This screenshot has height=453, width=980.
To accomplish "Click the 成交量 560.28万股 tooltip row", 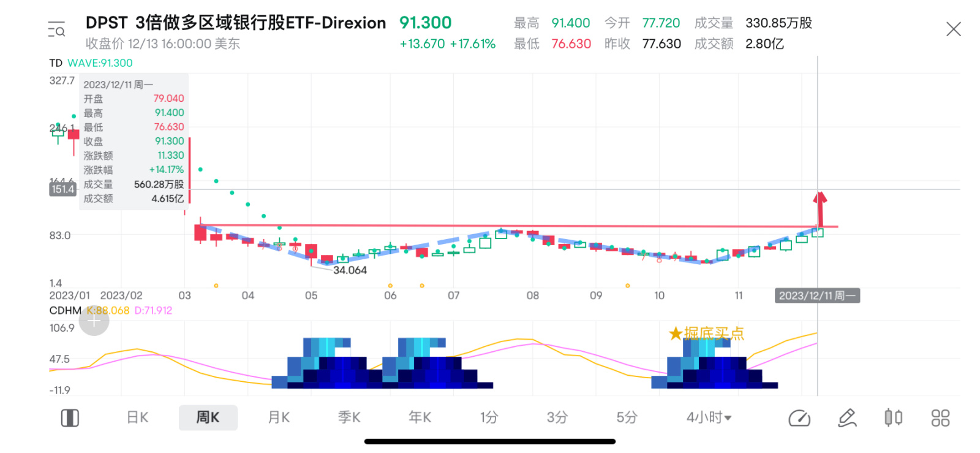I will (134, 184).
